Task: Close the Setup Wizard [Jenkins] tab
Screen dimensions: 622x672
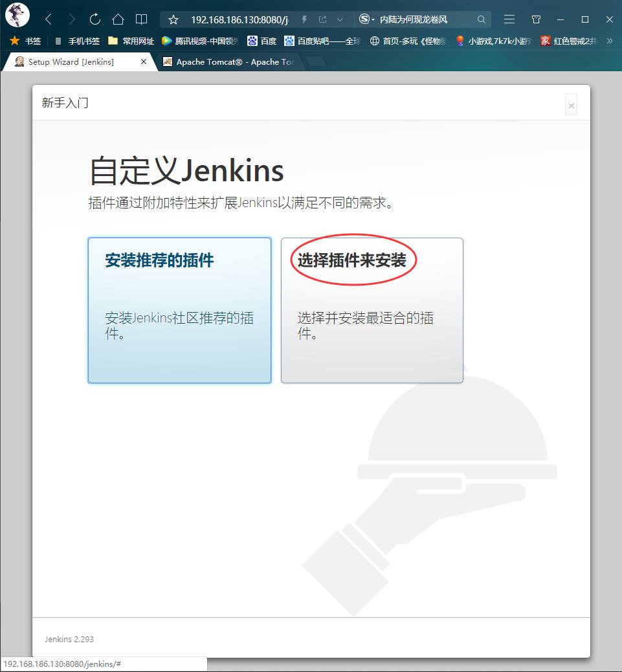Action: tap(144, 62)
